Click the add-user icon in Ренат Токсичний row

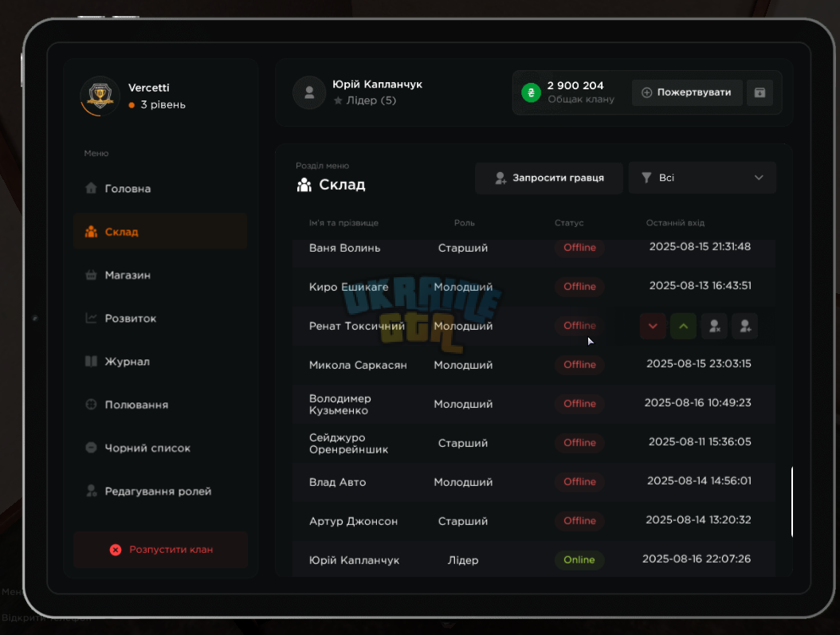tap(744, 326)
